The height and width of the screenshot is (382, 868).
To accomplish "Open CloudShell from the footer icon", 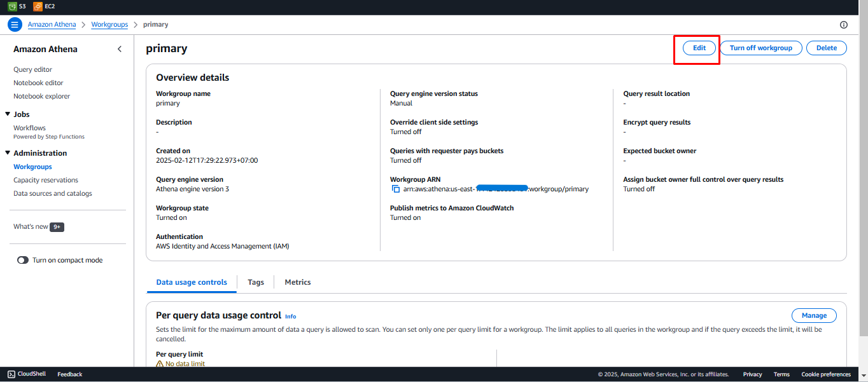I will coord(11,374).
